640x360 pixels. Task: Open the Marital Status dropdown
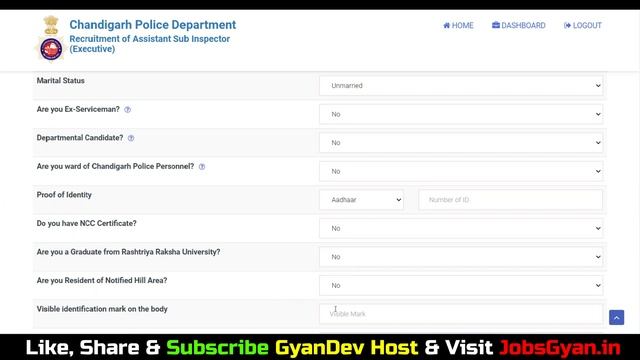(x=461, y=86)
